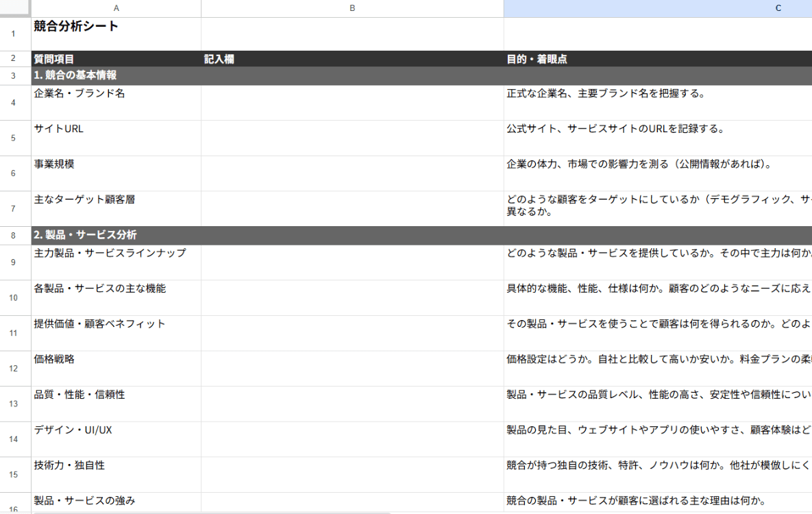
Task: Click the 目的・着眼点 header cell
Action: (x=658, y=60)
